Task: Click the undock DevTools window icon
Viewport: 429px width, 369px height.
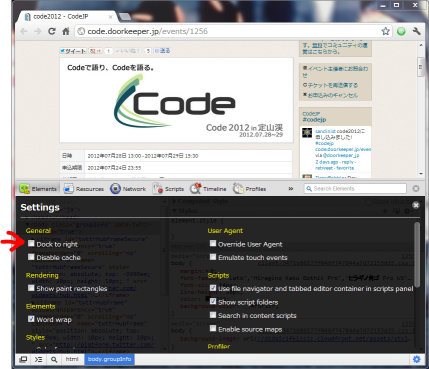Action: [23, 359]
